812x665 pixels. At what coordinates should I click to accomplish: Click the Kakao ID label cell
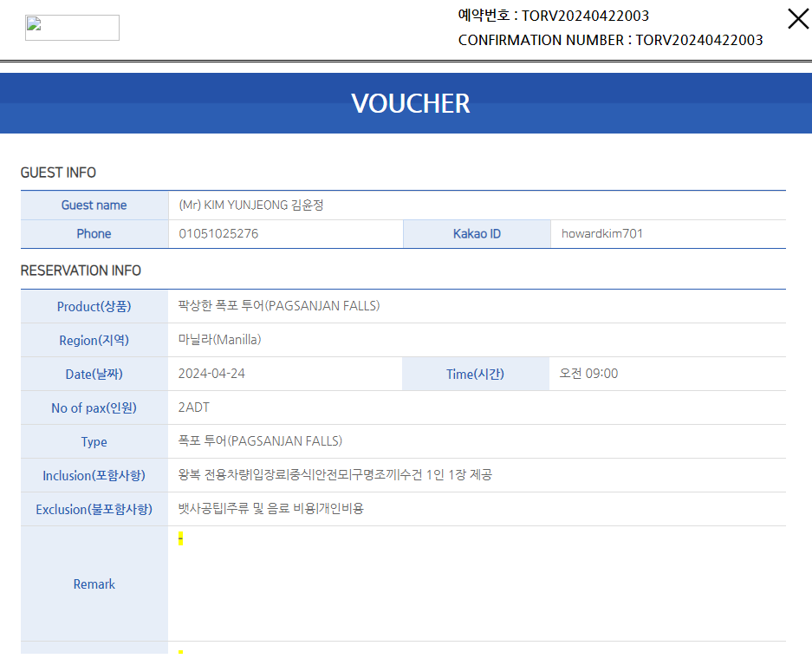(x=477, y=234)
